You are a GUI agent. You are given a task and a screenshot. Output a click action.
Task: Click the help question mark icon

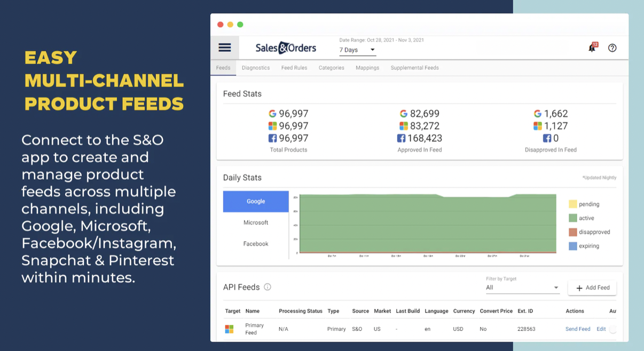coord(612,48)
